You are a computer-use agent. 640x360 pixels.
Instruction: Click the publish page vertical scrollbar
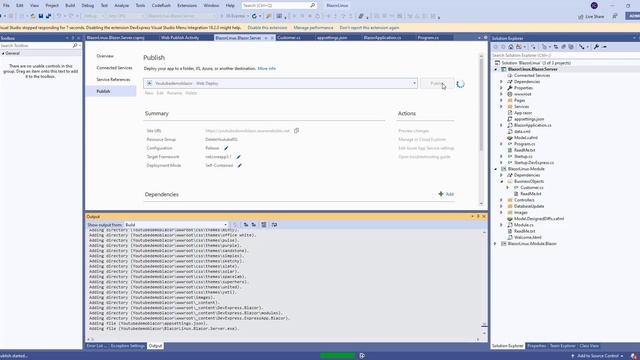481,106
